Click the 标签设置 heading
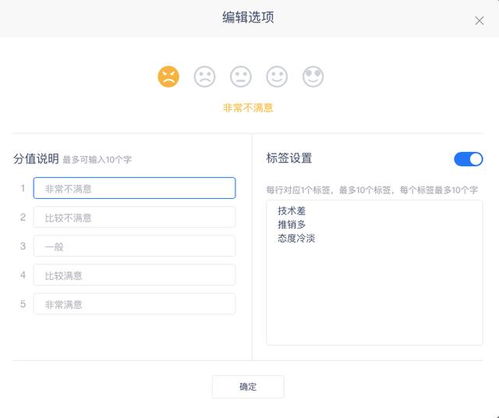Viewport: 499px width, 418px height. 289,158
